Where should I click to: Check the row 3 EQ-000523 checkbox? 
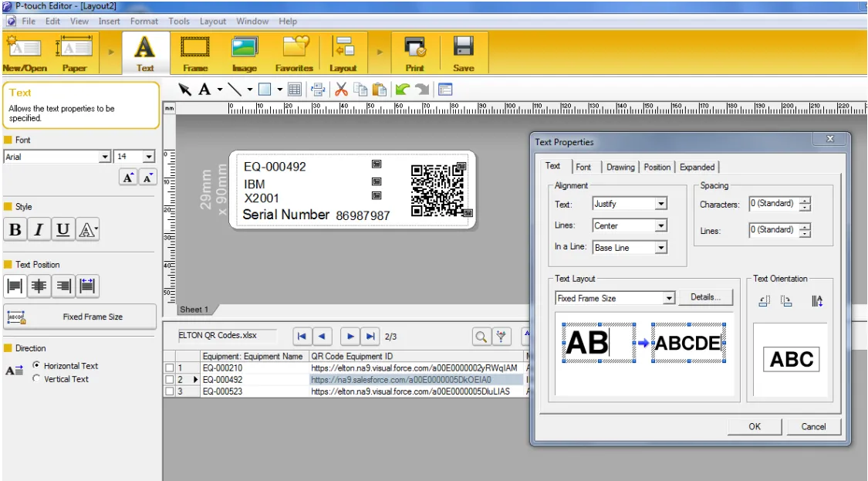pos(170,391)
